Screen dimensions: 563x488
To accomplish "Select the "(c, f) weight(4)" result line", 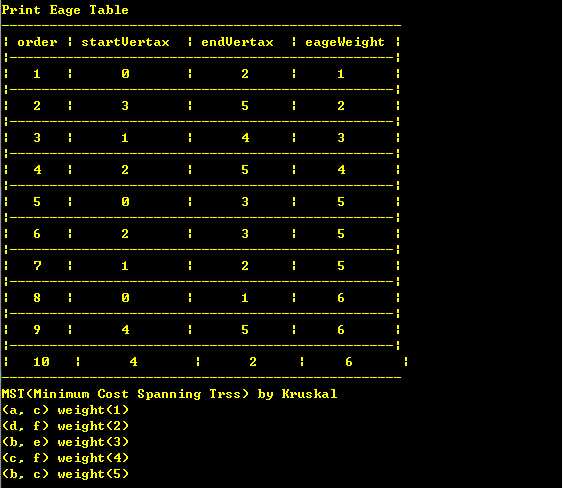I will pyautogui.click(x=65, y=458).
